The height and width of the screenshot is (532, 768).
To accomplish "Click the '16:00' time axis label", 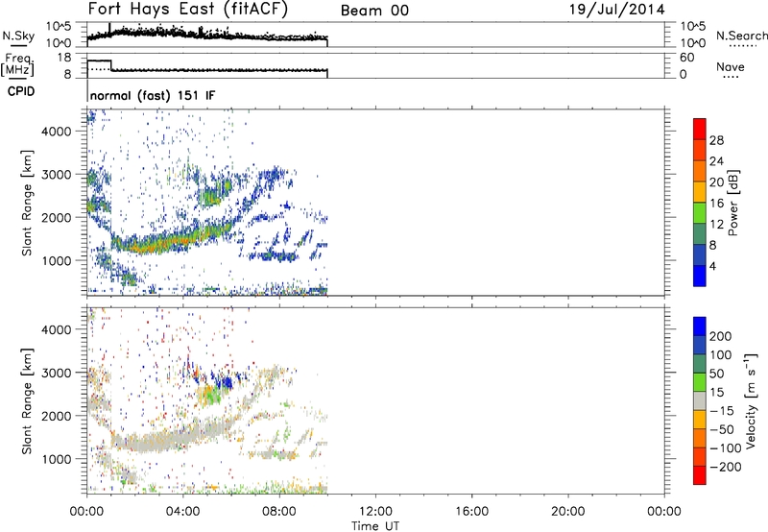I will (471, 512).
